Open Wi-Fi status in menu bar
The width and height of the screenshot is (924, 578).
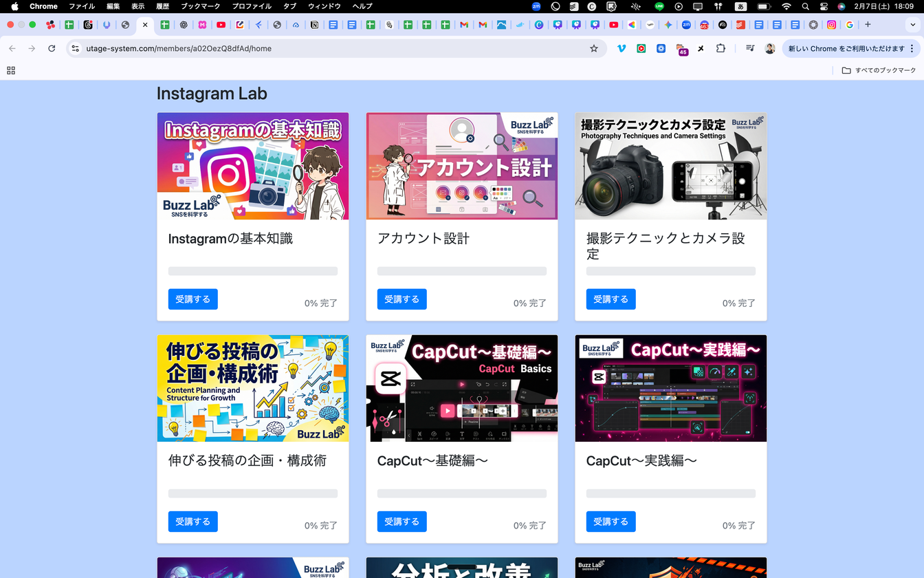786,6
